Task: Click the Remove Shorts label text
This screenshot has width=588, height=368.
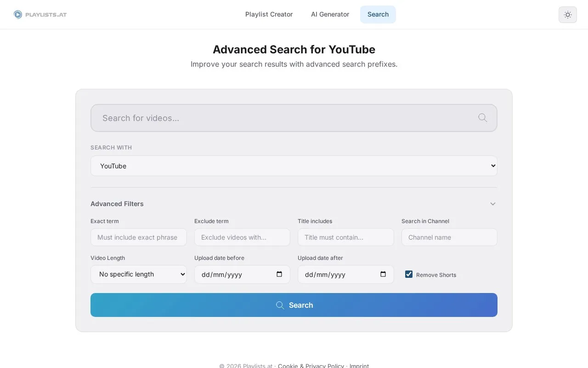Action: [436, 275]
